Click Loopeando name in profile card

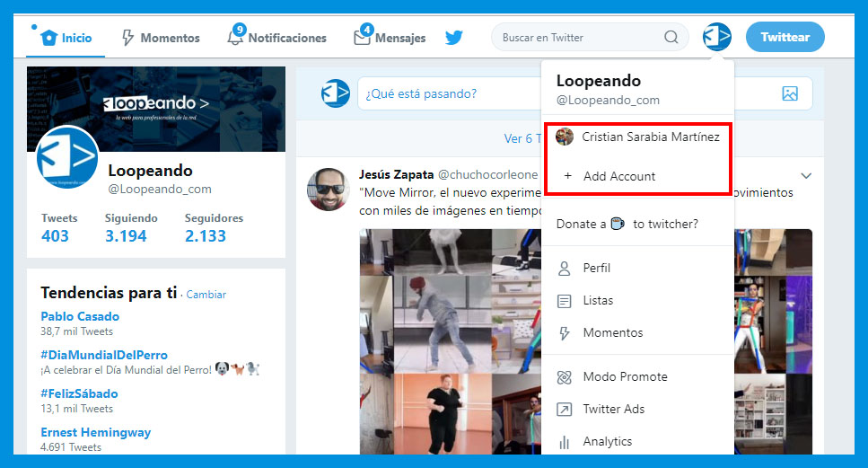150,171
